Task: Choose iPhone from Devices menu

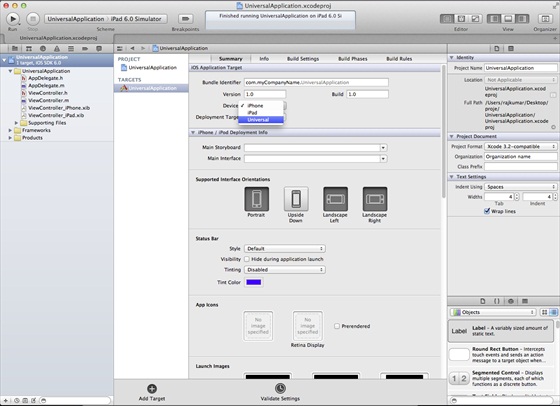Action: pos(261,106)
